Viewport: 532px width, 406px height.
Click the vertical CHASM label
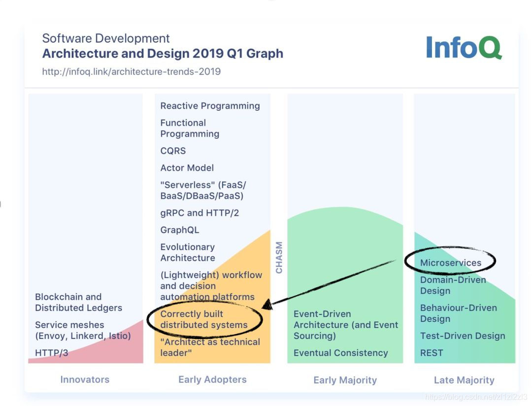(279, 257)
